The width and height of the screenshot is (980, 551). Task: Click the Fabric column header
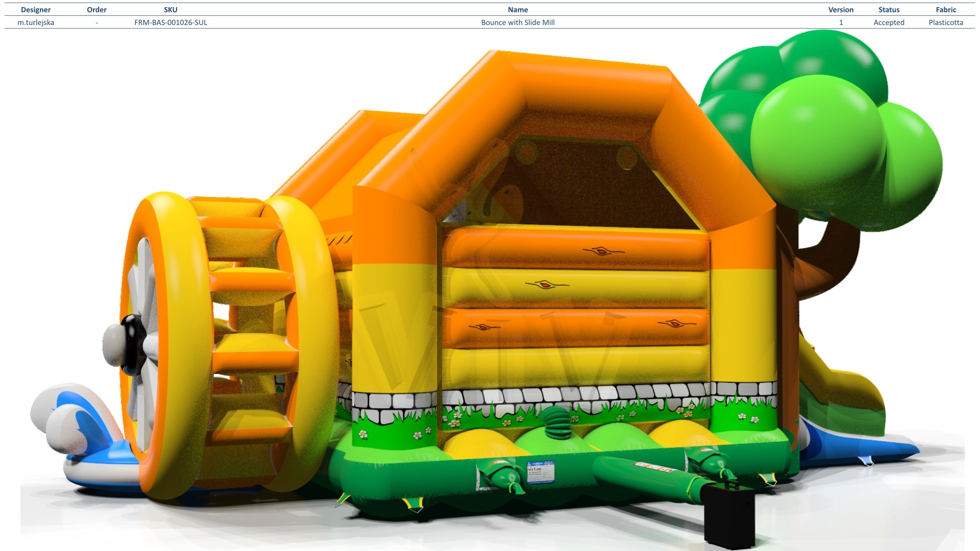click(x=946, y=10)
